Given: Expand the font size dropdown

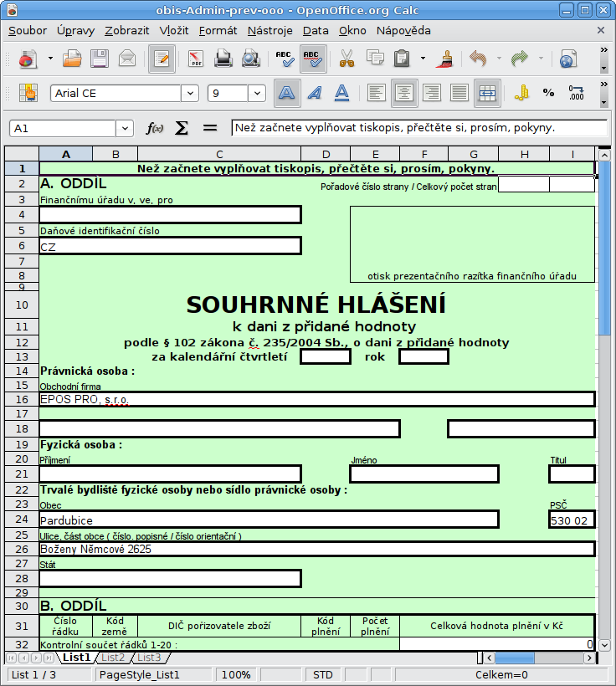Looking at the screenshot, I should (257, 93).
